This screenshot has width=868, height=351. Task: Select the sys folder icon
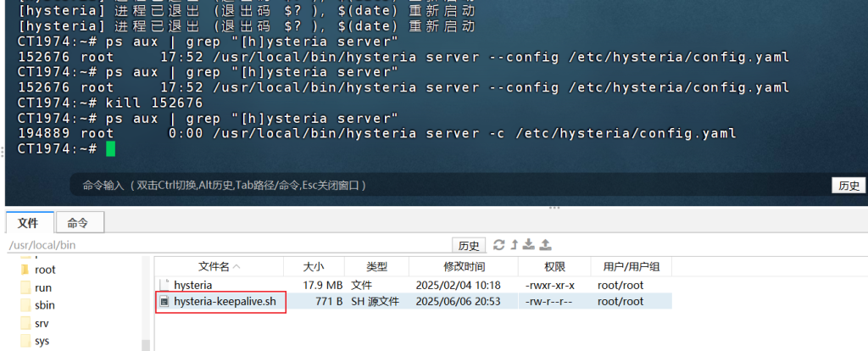(25, 341)
